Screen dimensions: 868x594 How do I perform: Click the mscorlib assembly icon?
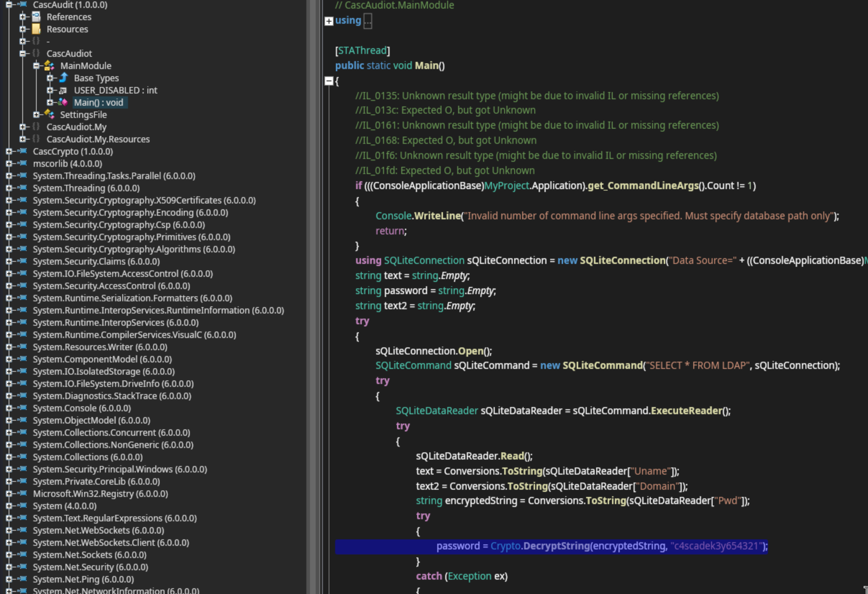click(x=22, y=163)
